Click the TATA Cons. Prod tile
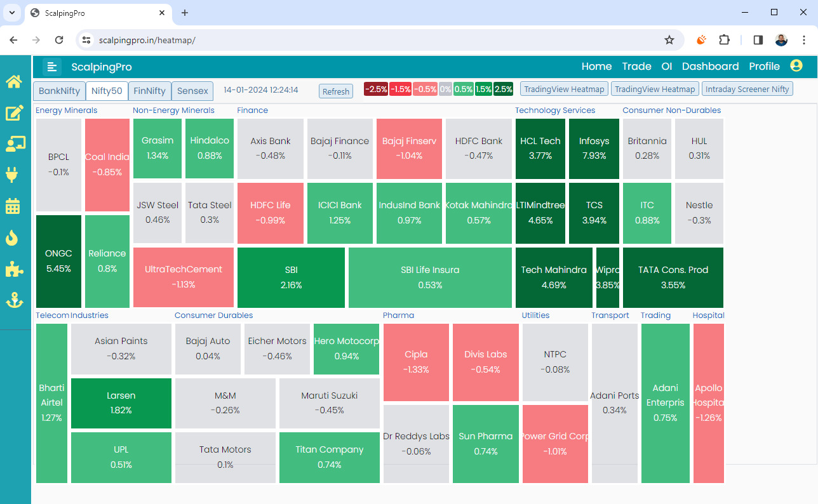The height and width of the screenshot is (504, 818). 673,277
